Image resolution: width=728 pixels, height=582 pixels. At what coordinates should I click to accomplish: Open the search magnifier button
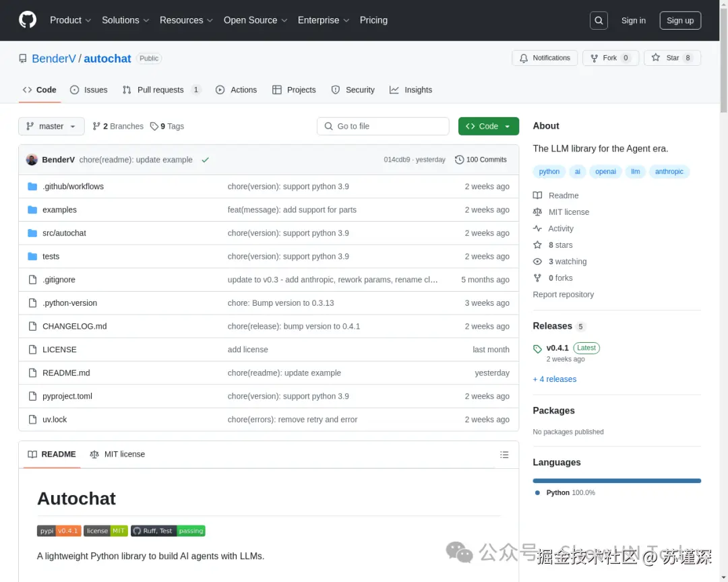[599, 20]
